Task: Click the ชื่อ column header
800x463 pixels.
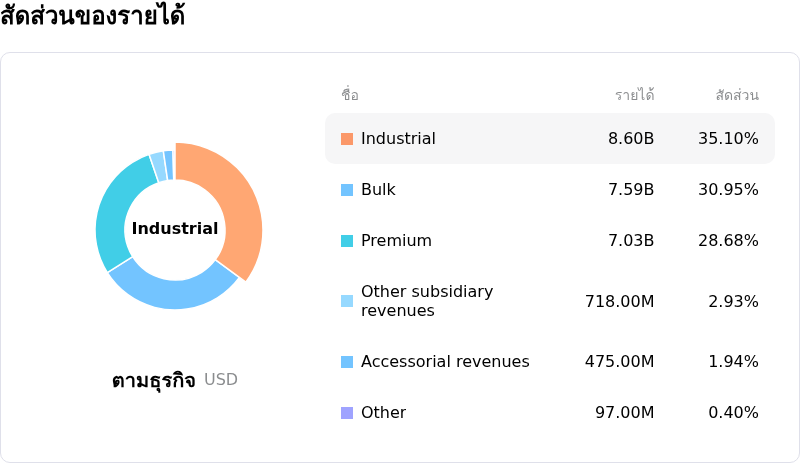Action: click(x=350, y=94)
